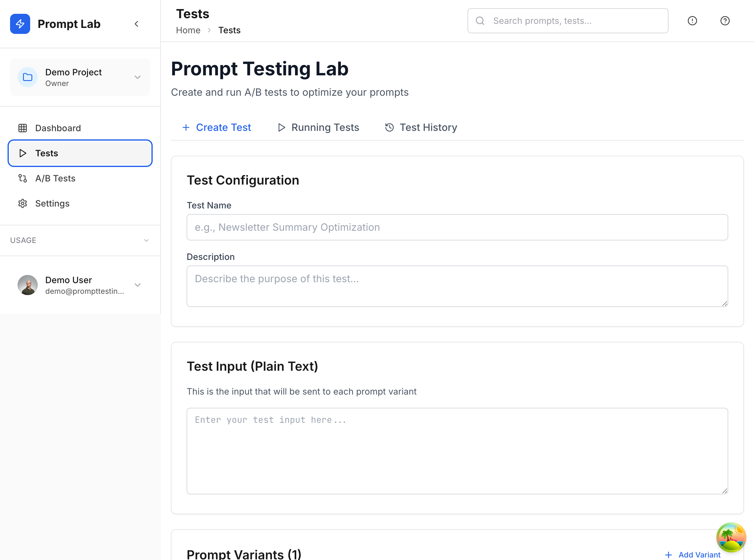This screenshot has height=560, width=754.
Task: Click the Home breadcrumb link
Action: [188, 30]
